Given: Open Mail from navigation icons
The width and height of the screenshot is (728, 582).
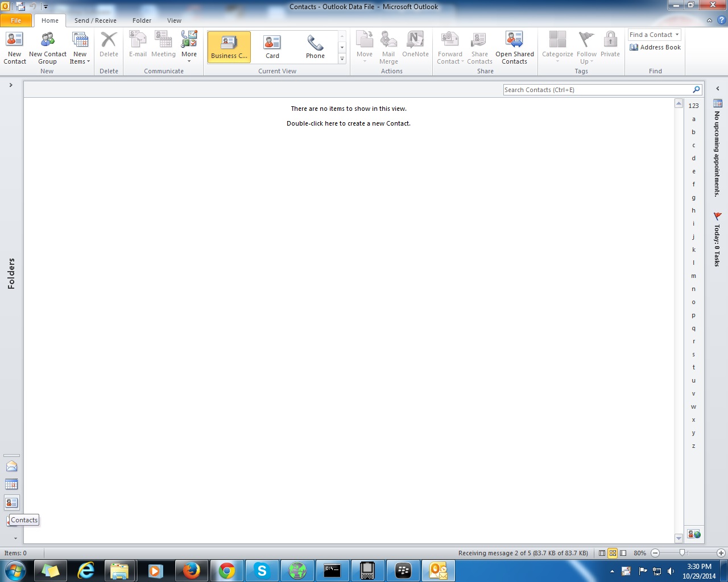Looking at the screenshot, I should coord(11,466).
